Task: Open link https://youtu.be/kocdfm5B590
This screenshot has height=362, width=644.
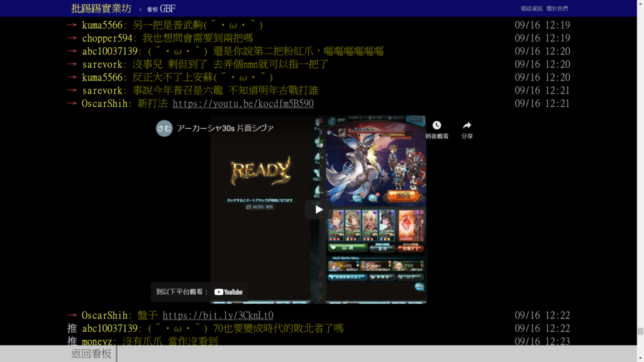Action: (x=243, y=104)
